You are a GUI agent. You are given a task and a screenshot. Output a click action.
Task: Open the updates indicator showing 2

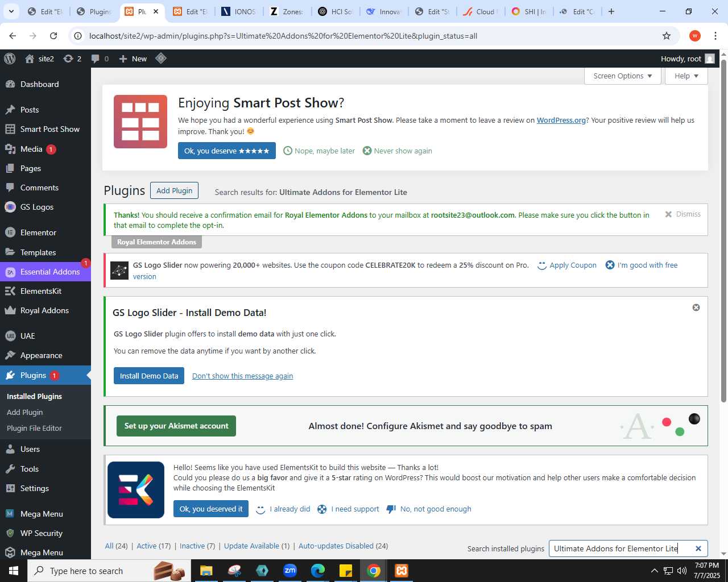[x=72, y=59]
